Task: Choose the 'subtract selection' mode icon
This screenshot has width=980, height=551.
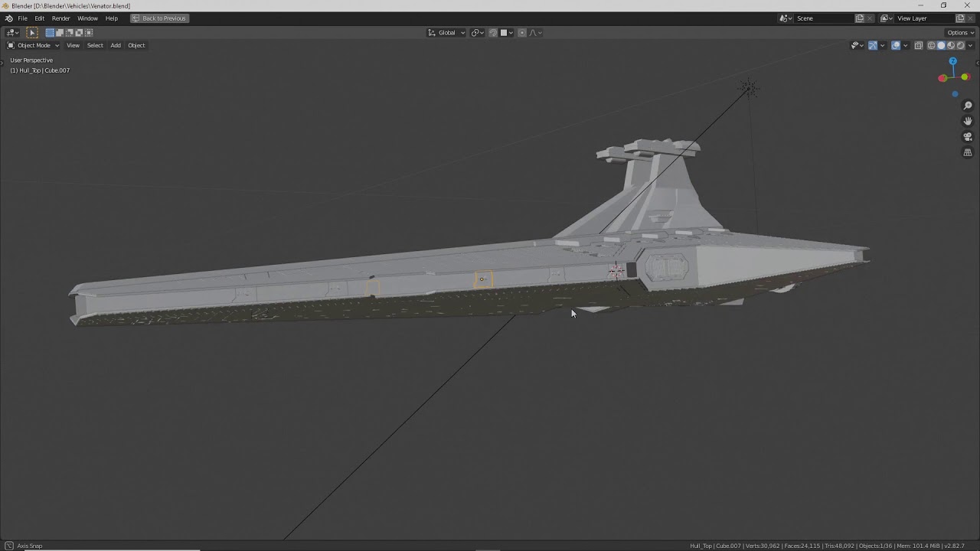Action: point(69,32)
